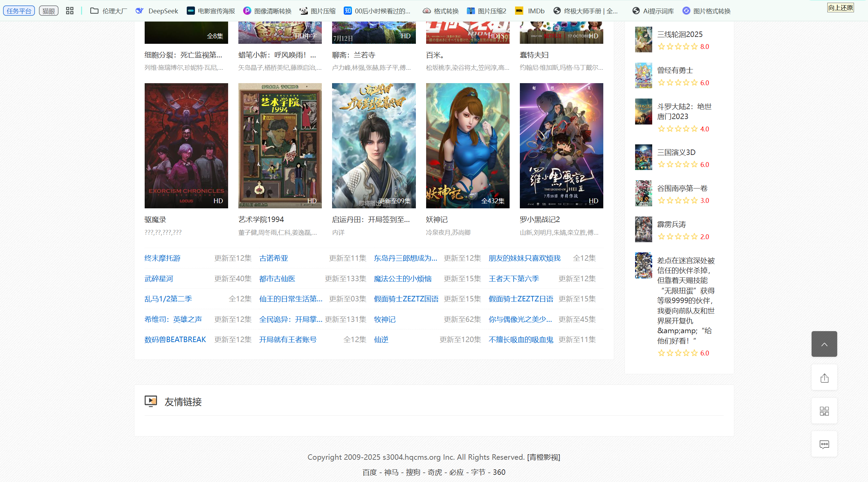Click the back-to-top arrow button

click(824, 344)
